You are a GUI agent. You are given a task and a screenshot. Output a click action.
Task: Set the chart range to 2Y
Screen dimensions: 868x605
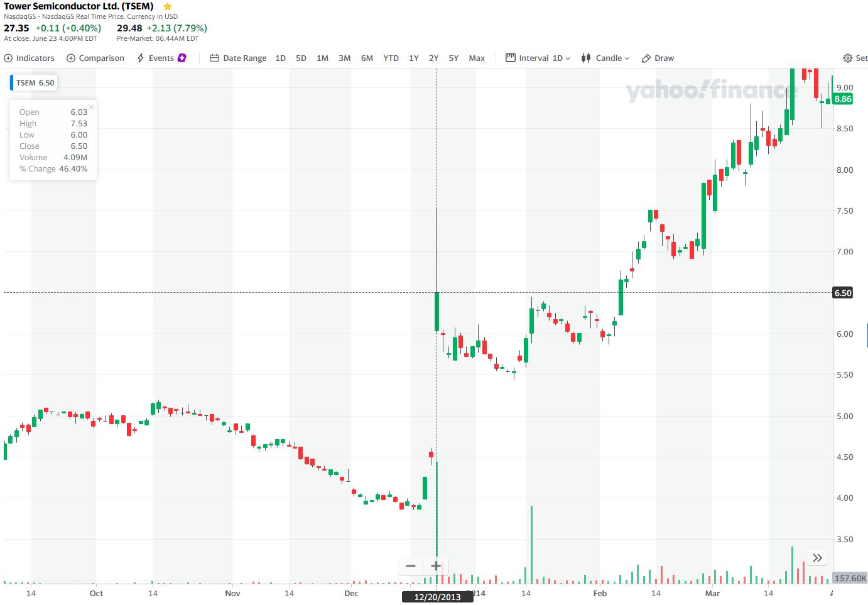click(434, 58)
